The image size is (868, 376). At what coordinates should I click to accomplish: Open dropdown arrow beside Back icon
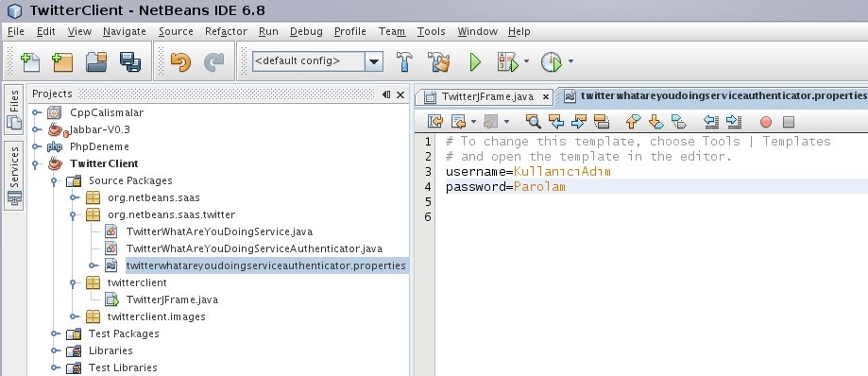click(x=473, y=122)
